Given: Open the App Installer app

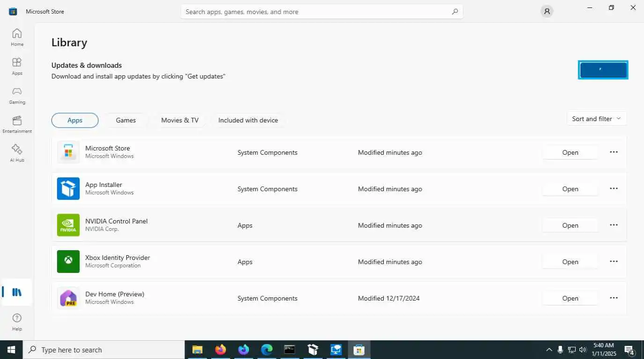Looking at the screenshot, I should pos(570,189).
